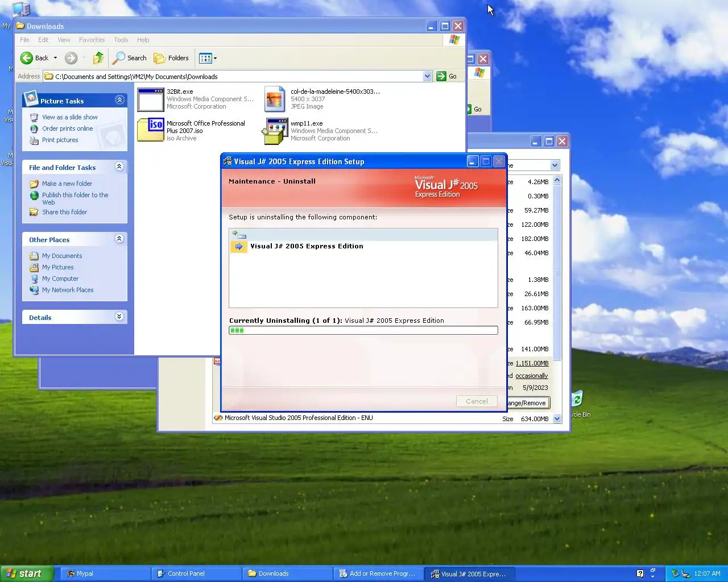728x582 pixels.
Task: Expand the address bar dropdown in Downloads
Action: 427,76
